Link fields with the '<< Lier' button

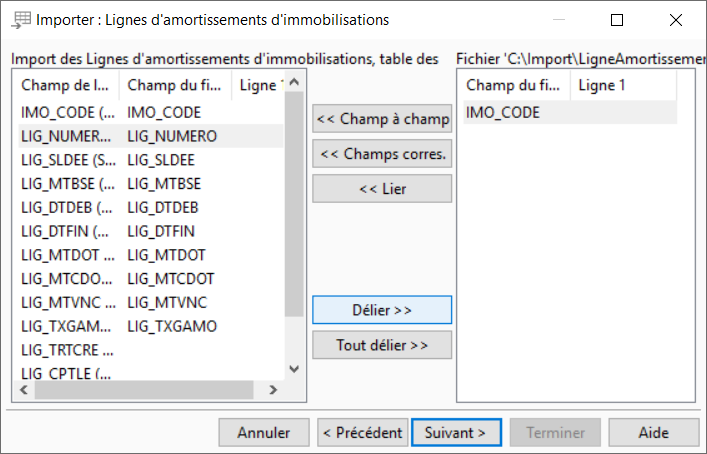382,188
